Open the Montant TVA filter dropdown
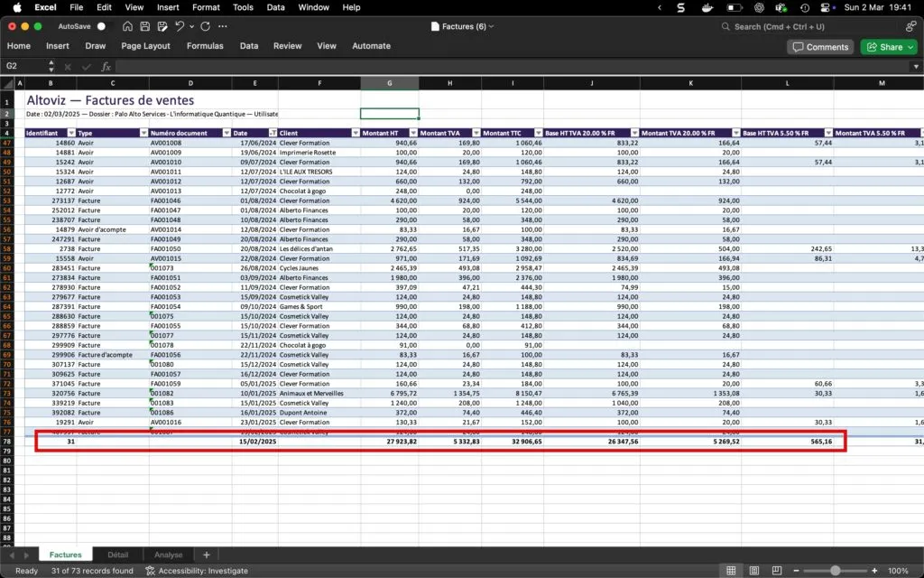 (476, 134)
